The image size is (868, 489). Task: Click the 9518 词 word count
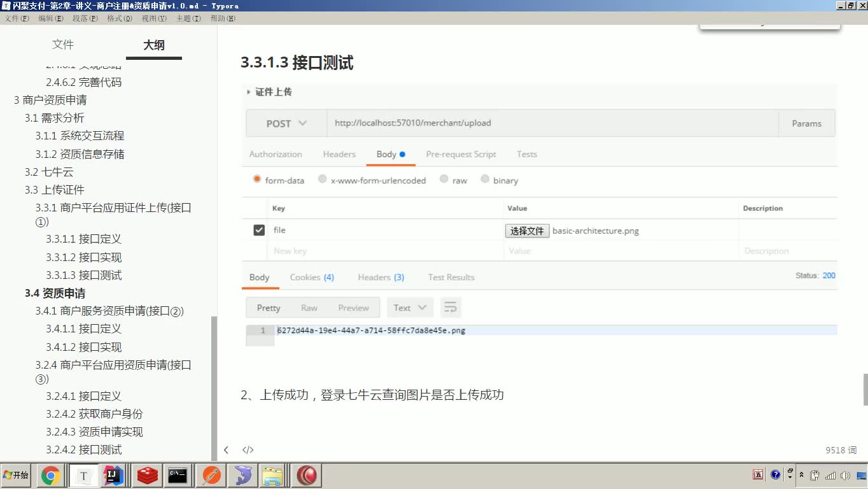click(x=841, y=450)
